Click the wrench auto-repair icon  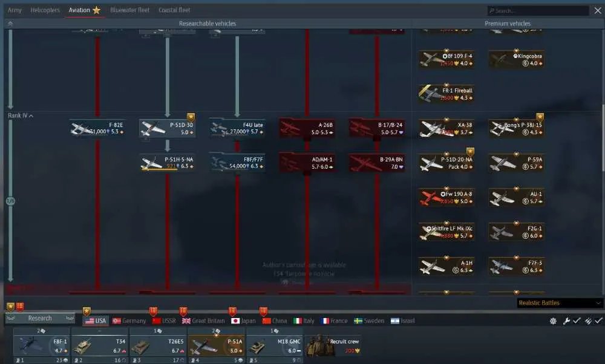pyautogui.click(x=566, y=321)
